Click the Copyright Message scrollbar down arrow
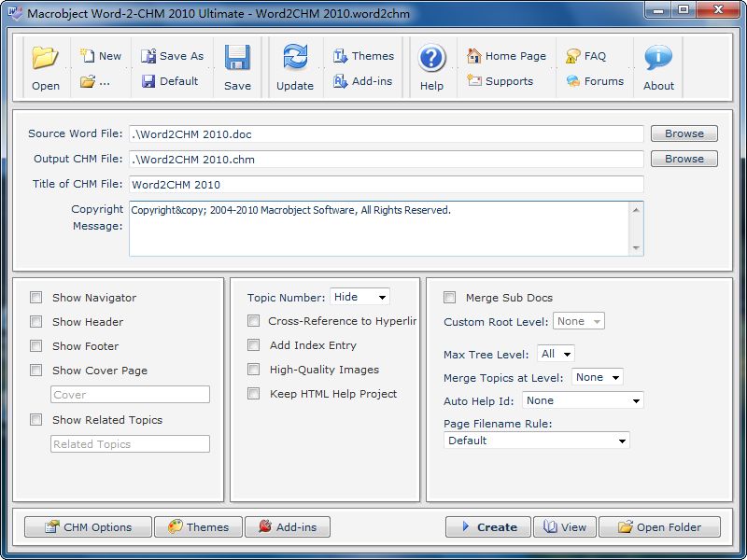Screen dimensions: 747x560 tap(636, 247)
